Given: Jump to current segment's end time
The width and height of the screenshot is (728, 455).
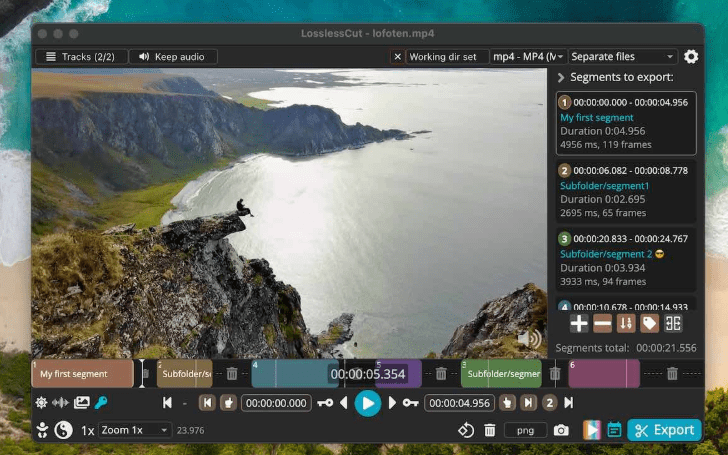Looking at the screenshot, I should point(528,403).
